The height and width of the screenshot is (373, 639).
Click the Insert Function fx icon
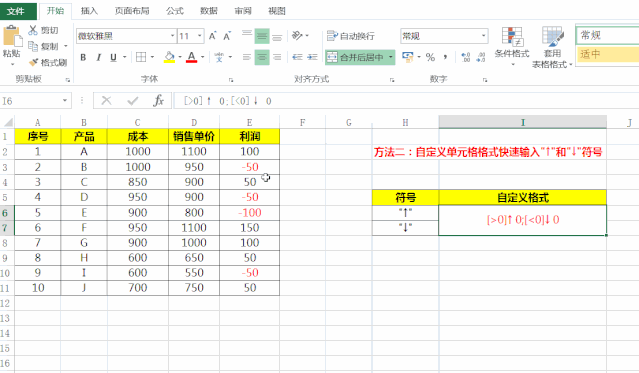pos(158,100)
